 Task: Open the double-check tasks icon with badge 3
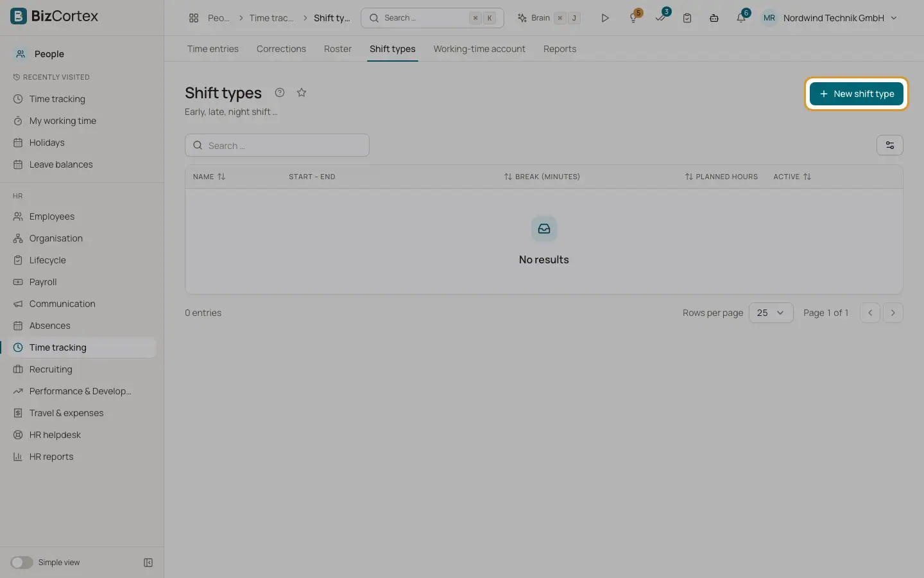point(661,17)
